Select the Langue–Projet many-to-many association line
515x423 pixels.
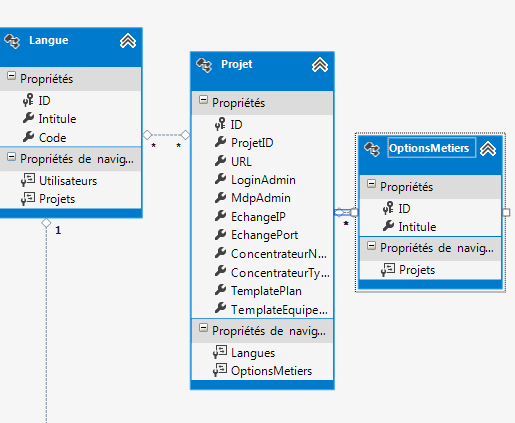(x=166, y=135)
